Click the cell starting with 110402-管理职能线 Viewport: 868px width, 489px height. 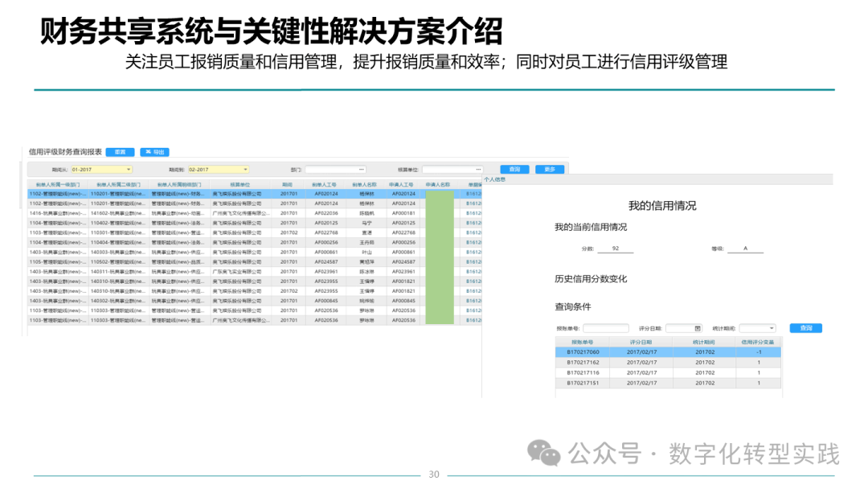[x=119, y=223]
